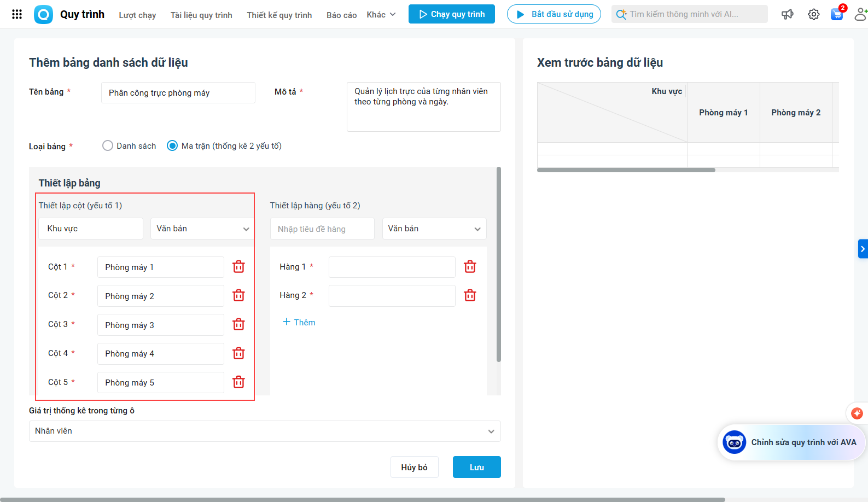The width and height of the screenshot is (868, 502).
Task: Click the Quy trình app logo
Action: 43,14
